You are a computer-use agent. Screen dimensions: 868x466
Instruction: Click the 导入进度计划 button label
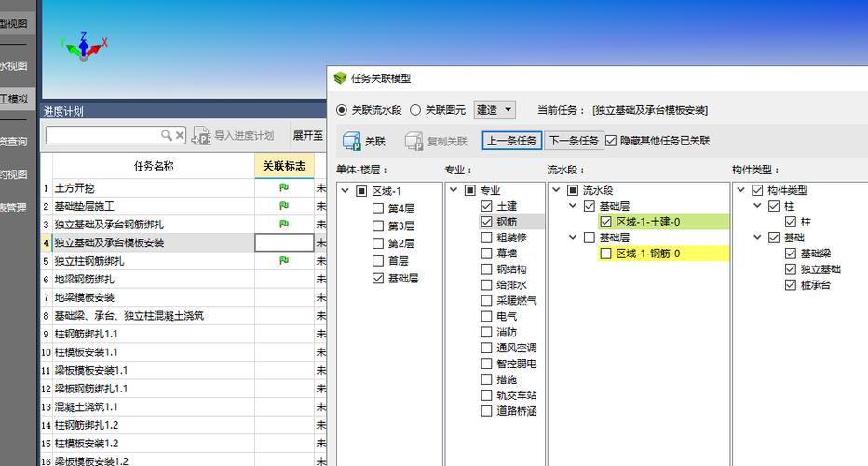pyautogui.click(x=244, y=136)
